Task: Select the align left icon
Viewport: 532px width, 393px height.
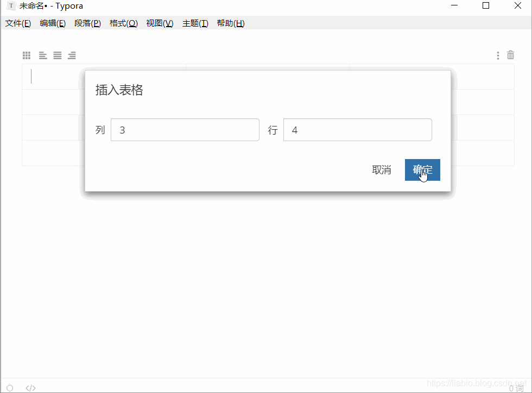Action: 42,55
